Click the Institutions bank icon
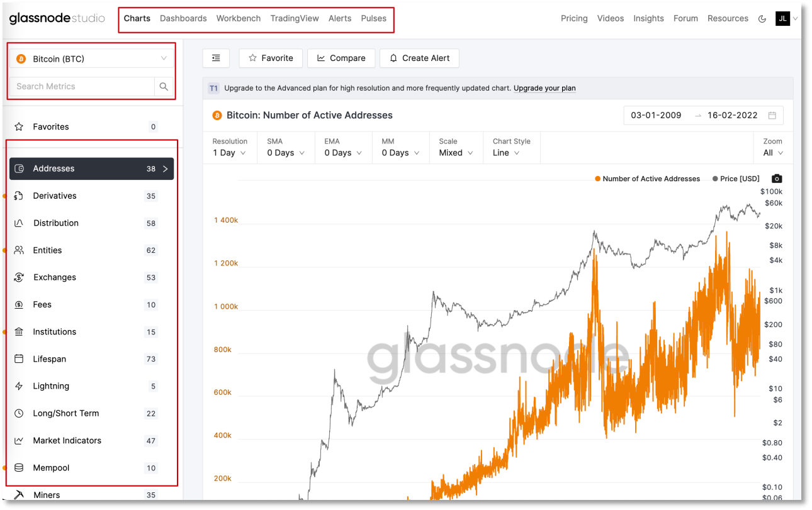Image resolution: width=812 pixels, height=510 pixels. click(19, 332)
